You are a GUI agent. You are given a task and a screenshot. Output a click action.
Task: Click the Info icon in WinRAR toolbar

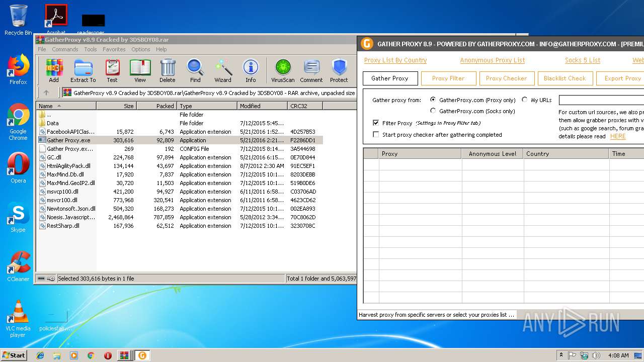click(251, 71)
